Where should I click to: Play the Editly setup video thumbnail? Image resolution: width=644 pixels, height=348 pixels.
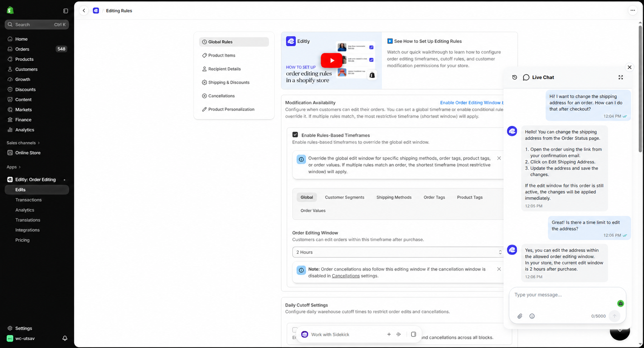331,60
